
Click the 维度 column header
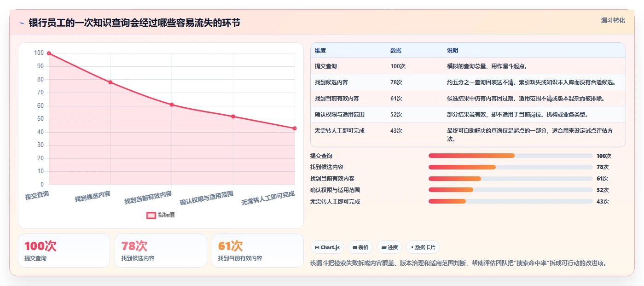pos(320,51)
